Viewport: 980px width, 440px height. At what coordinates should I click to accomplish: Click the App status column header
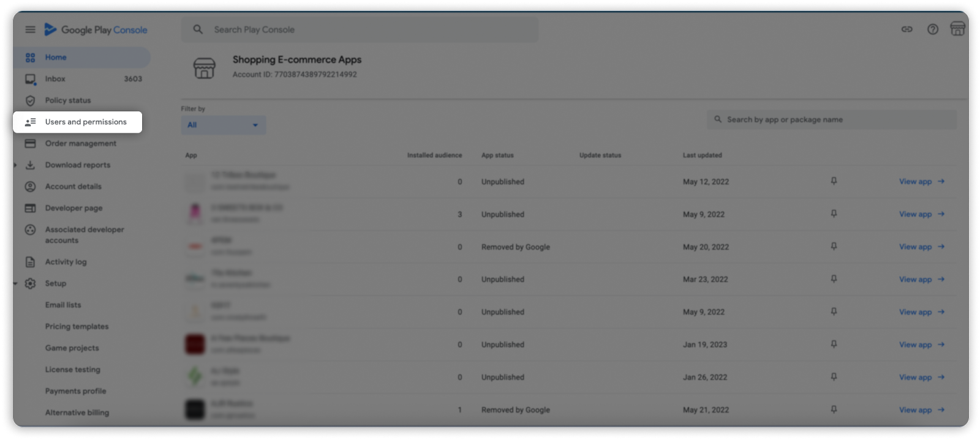click(497, 155)
